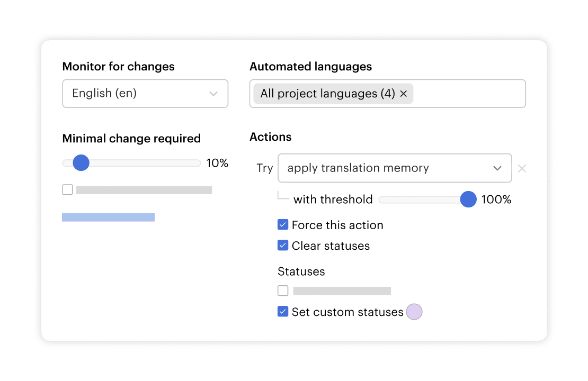Toggle Set custom statuses checkbox

(x=283, y=312)
